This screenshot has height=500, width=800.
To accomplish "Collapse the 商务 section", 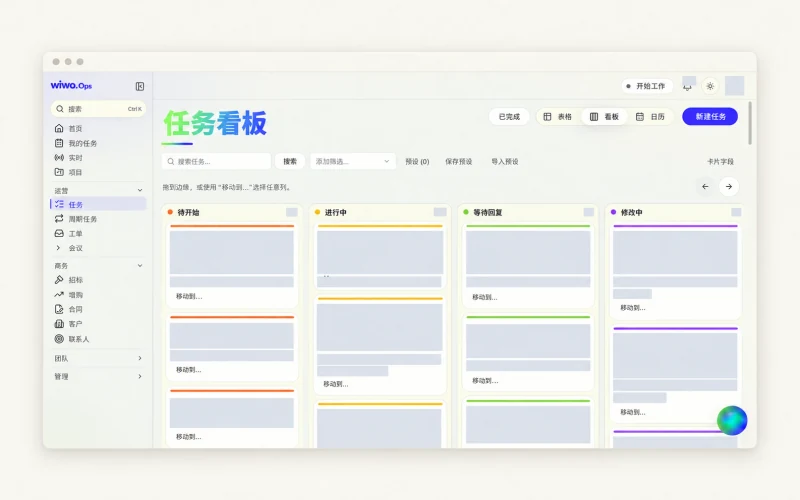I will (140, 265).
